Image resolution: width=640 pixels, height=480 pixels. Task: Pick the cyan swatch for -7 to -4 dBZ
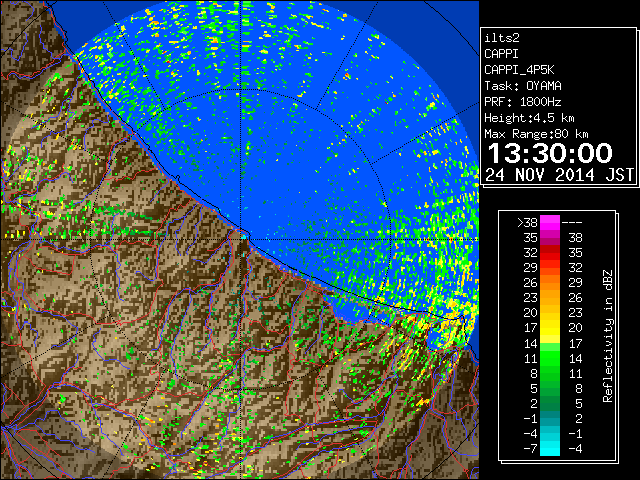click(550, 448)
